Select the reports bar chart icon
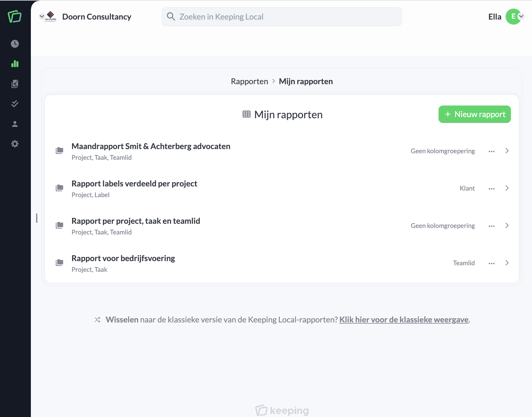532x417 pixels. (x=15, y=64)
